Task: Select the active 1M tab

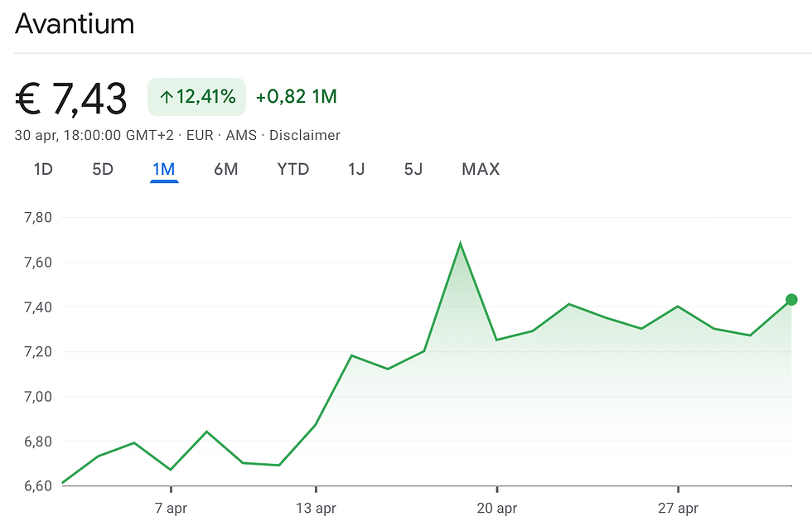Action: point(164,169)
